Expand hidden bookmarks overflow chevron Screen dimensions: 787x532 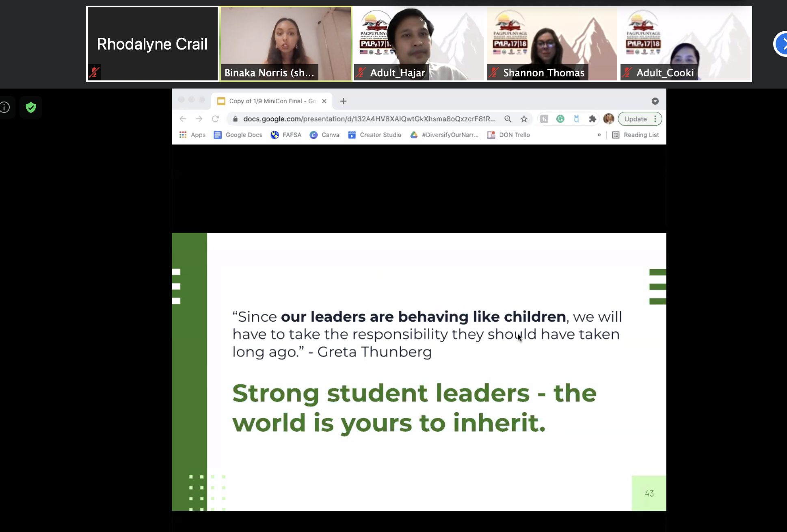tap(599, 135)
